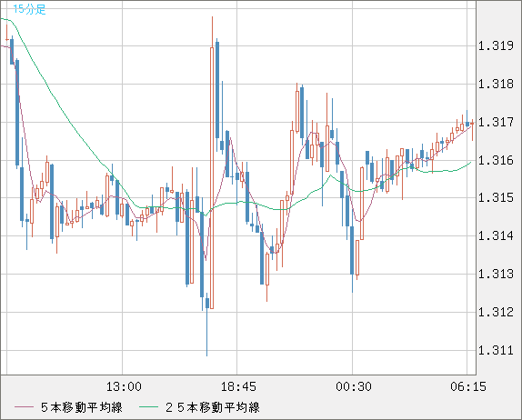The width and height of the screenshot is (522, 420).
Task: Click the green 25-period legend line sample
Action: (x=148, y=407)
